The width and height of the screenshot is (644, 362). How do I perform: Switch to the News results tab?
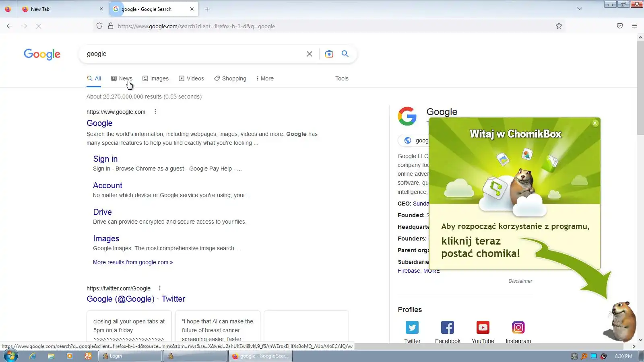point(122,78)
